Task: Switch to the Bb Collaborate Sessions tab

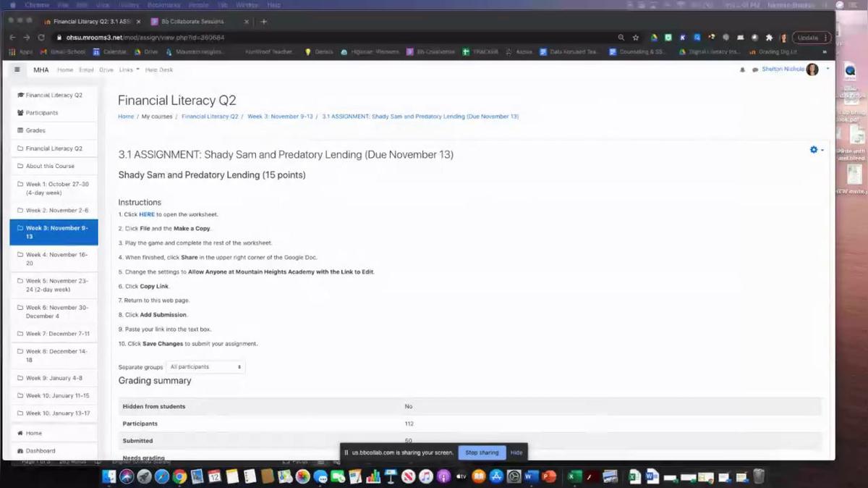Action: (192, 21)
